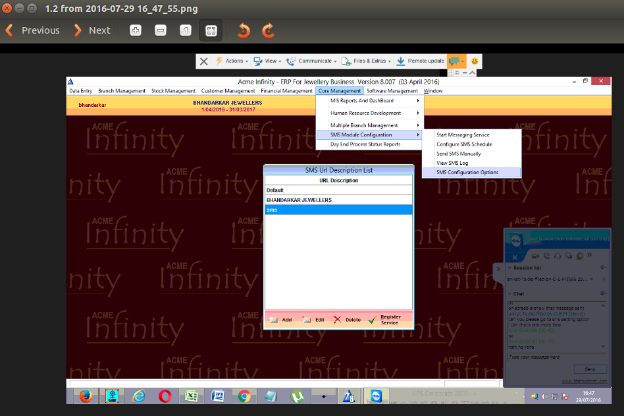The height and width of the screenshot is (416, 624).
Task: Collapse TeamViewer toolbar with up chevron
Action: pos(472,72)
